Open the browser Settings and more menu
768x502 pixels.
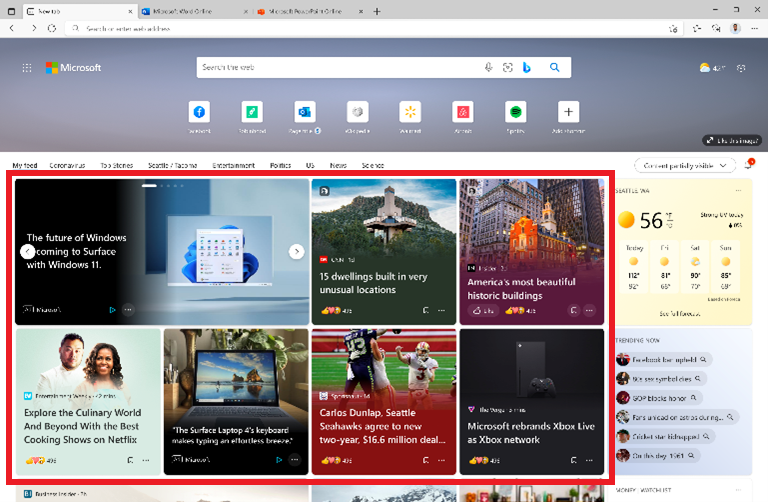pyautogui.click(x=754, y=28)
